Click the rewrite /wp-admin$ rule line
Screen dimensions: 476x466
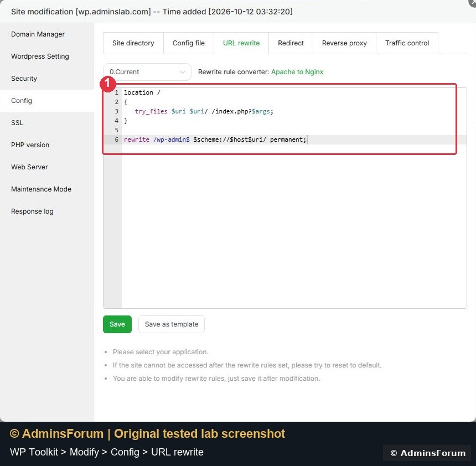tap(215, 139)
